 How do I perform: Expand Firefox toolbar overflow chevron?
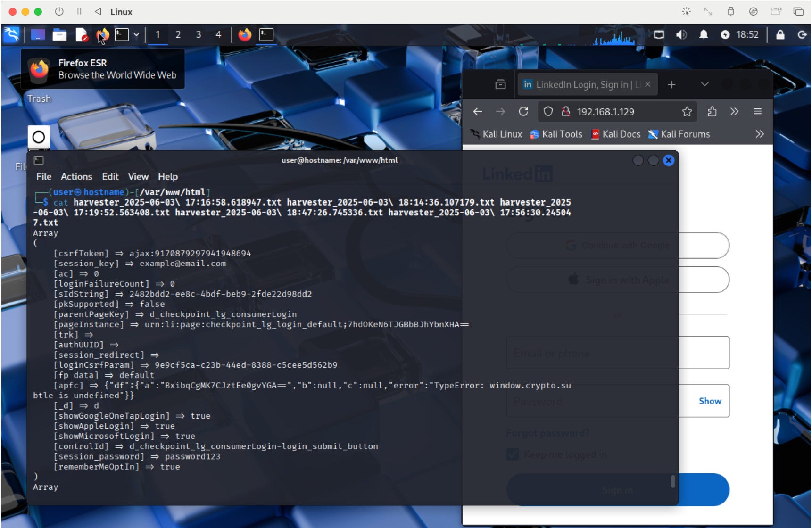tap(734, 112)
